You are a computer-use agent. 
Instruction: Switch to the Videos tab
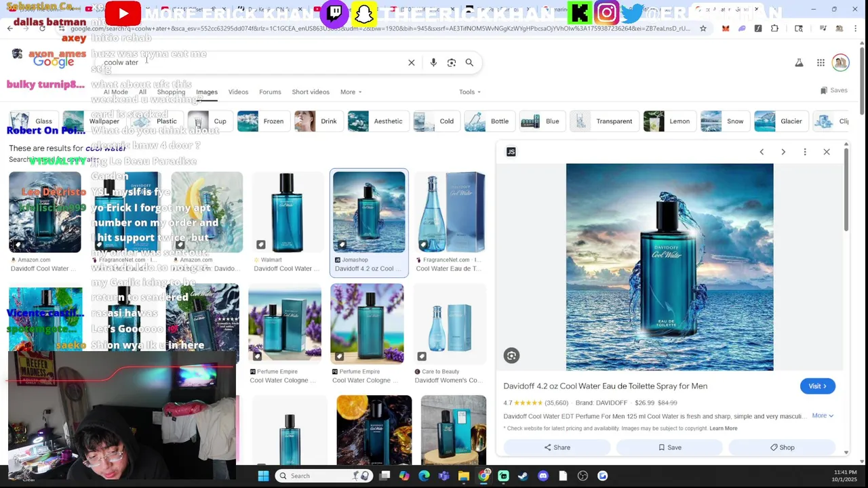coord(238,92)
